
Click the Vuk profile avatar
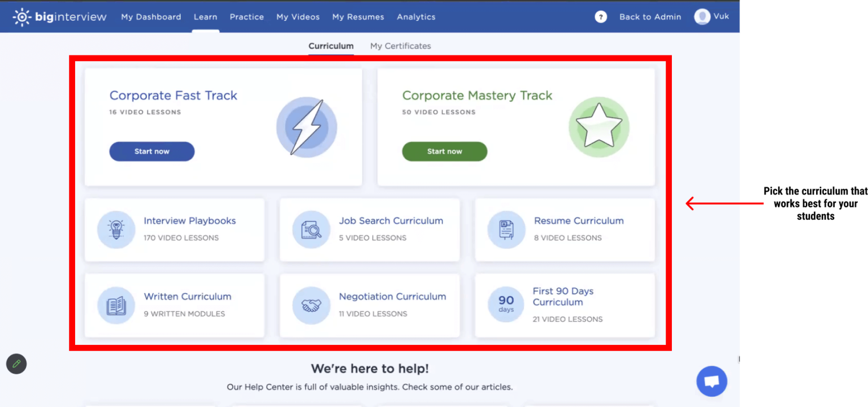[702, 17]
